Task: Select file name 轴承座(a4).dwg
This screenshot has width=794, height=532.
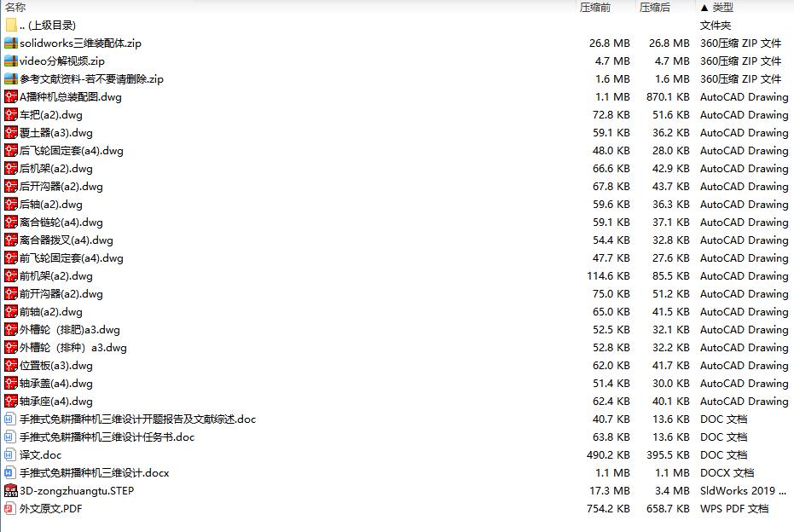Action: point(56,402)
